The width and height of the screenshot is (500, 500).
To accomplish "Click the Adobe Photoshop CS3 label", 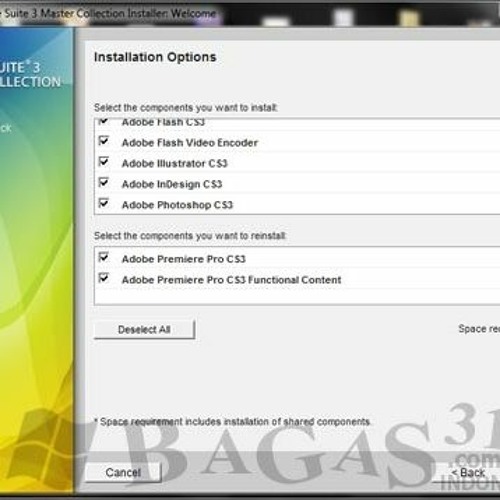I will click(x=177, y=205).
